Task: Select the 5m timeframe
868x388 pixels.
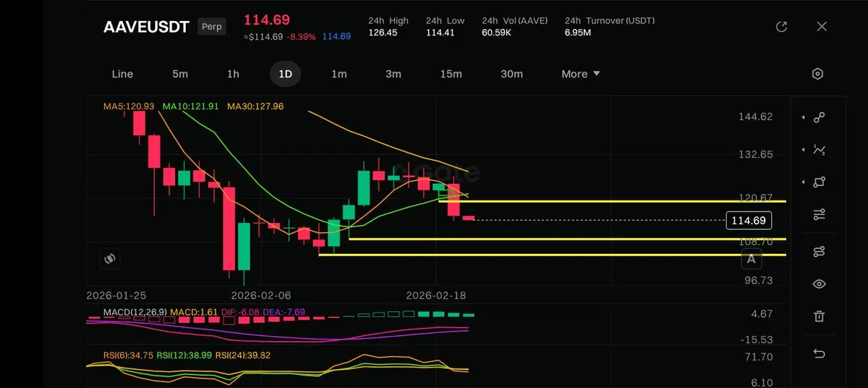Action: point(180,74)
